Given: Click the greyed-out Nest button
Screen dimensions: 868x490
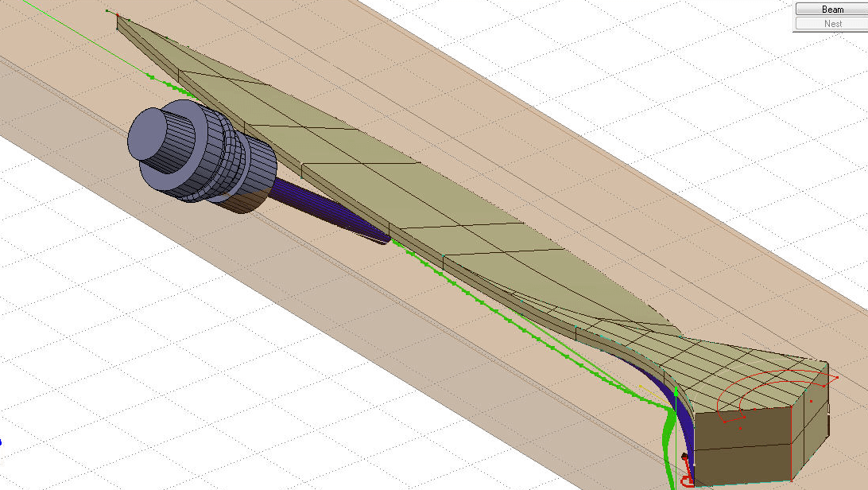Looking at the screenshot, I should (832, 23).
